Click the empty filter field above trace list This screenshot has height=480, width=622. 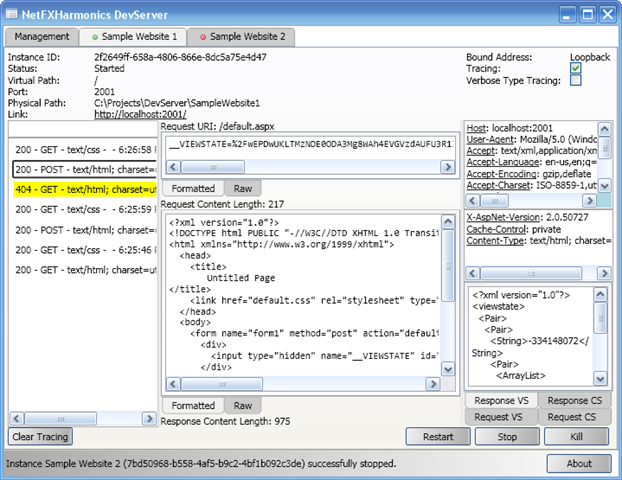(x=83, y=129)
